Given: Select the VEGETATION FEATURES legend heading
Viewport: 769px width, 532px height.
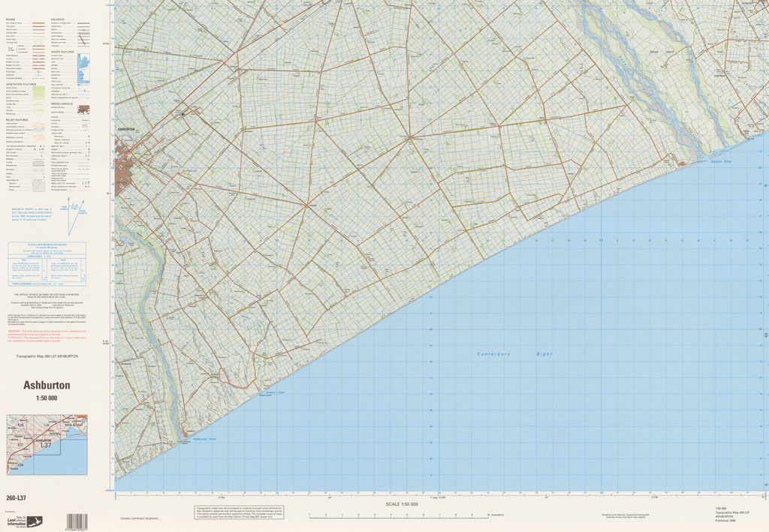Looking at the screenshot, I should coord(20,84).
